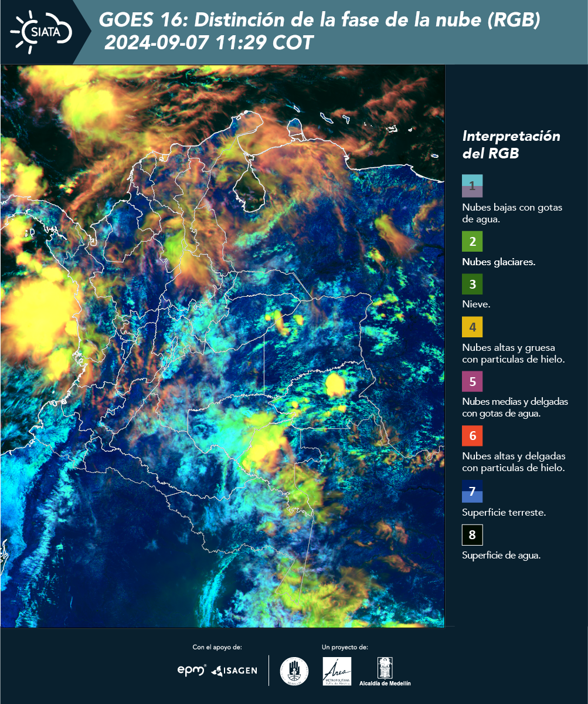Click the footer text "Con el apoyo de:"
The width and height of the screenshot is (588, 704).
(x=217, y=648)
